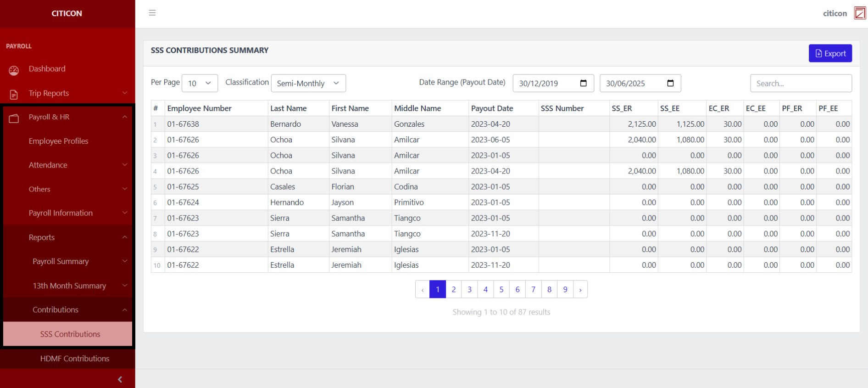Screen dimensions: 868x388
Task: Collapse sidebar with bottom arrow icon
Action: (x=120, y=379)
